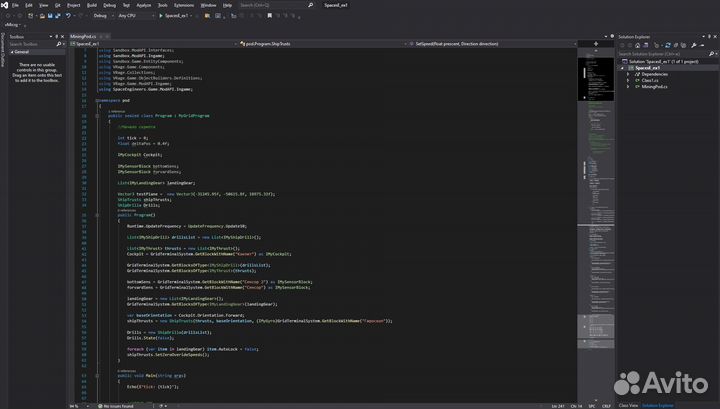Pin the Toolbox panel with pushpin icon

click(x=56, y=37)
